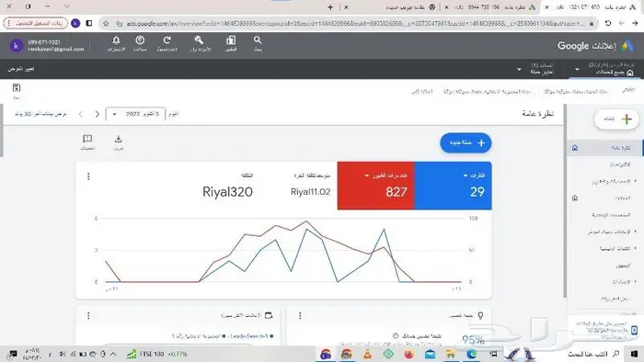
Task: Open Firefox from the taskbar
Action: (x=409, y=354)
